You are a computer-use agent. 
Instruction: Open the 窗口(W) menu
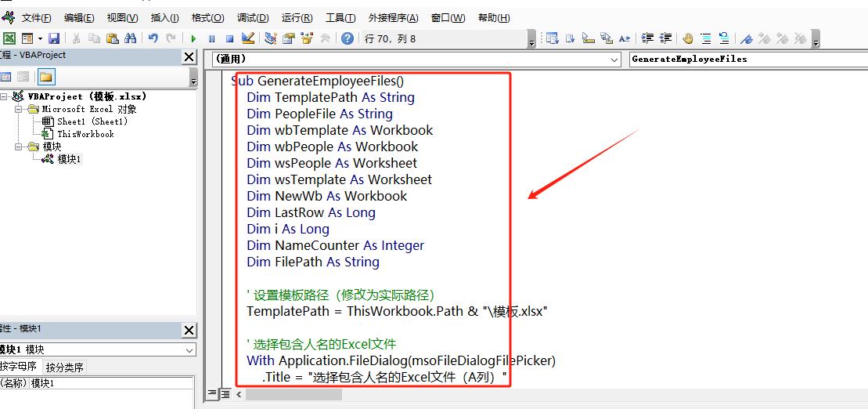pos(448,18)
